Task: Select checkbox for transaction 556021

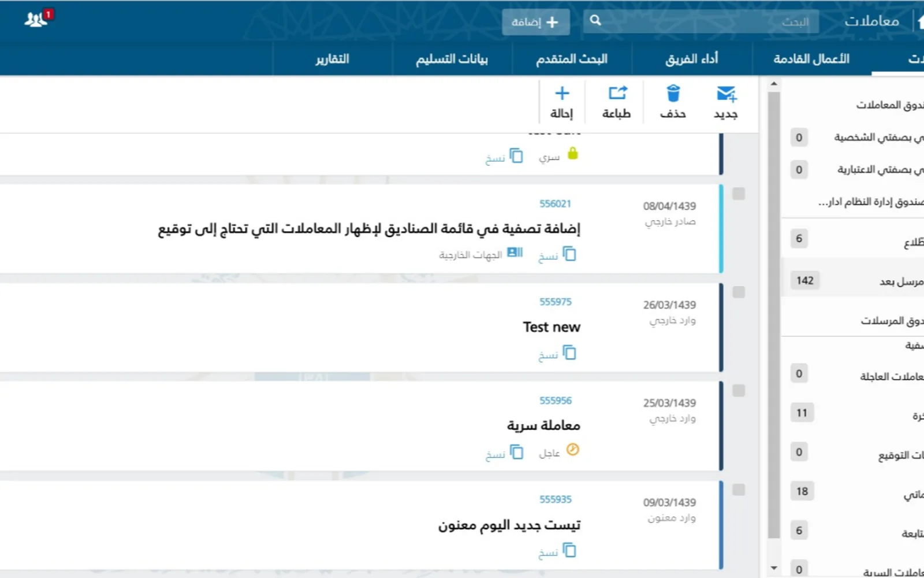Action: [x=739, y=194]
